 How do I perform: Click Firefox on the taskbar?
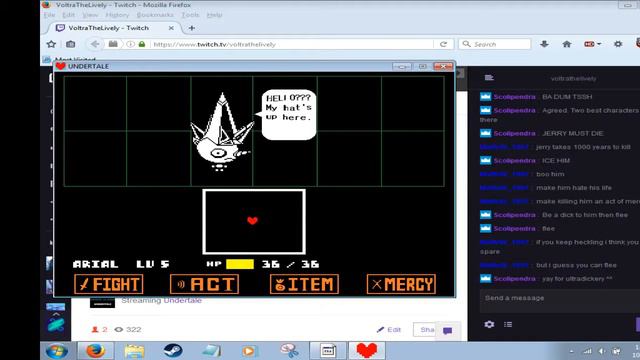95,351
